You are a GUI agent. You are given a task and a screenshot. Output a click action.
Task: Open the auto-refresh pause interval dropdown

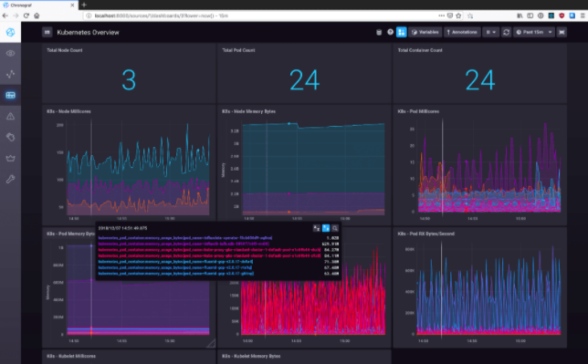(491, 32)
